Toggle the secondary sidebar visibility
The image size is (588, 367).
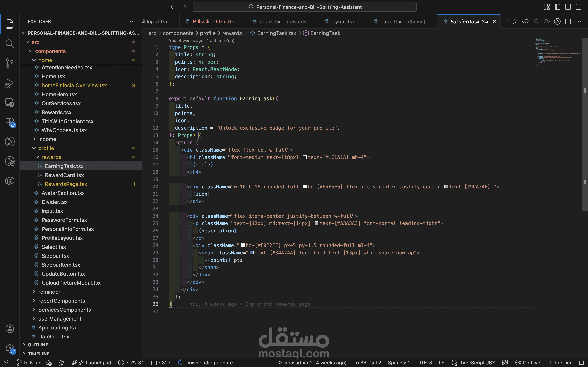pyautogui.click(x=579, y=7)
